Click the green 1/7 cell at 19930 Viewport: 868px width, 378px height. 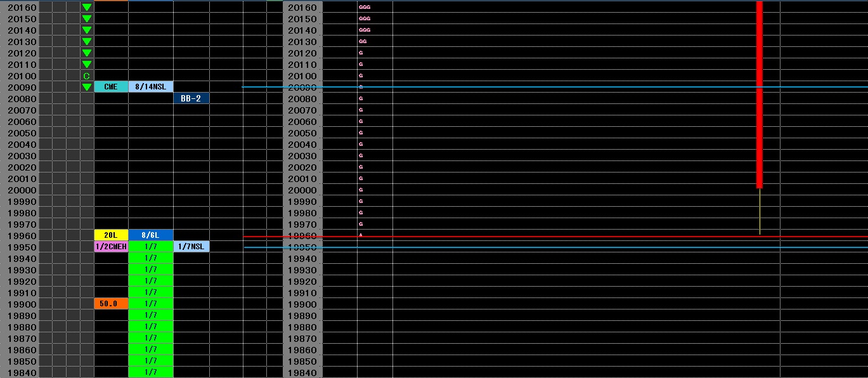click(x=150, y=270)
